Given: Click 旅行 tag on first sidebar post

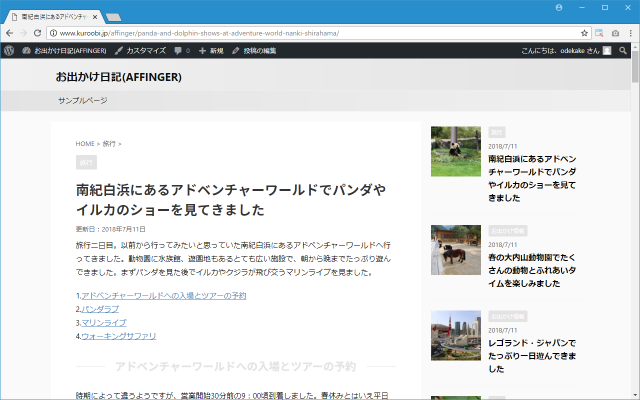Looking at the screenshot, I should click(497, 132).
